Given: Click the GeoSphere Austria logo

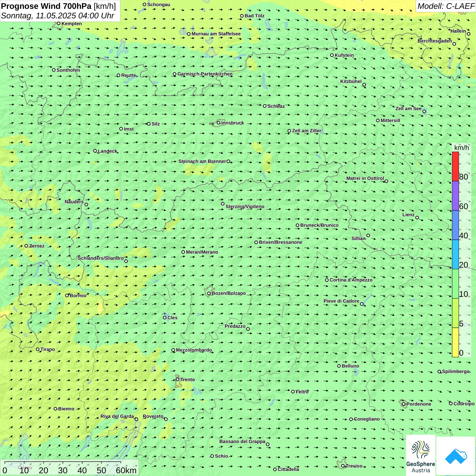Looking at the screenshot, I should pos(421,456).
